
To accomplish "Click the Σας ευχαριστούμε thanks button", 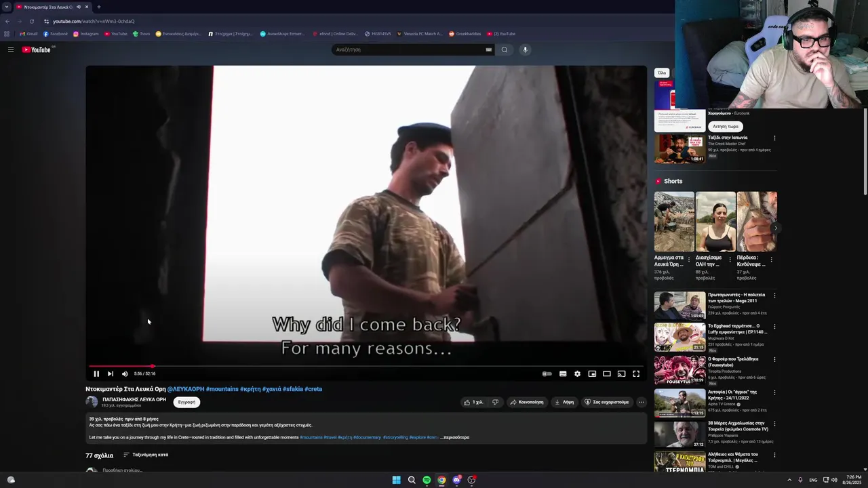I will [x=607, y=402].
